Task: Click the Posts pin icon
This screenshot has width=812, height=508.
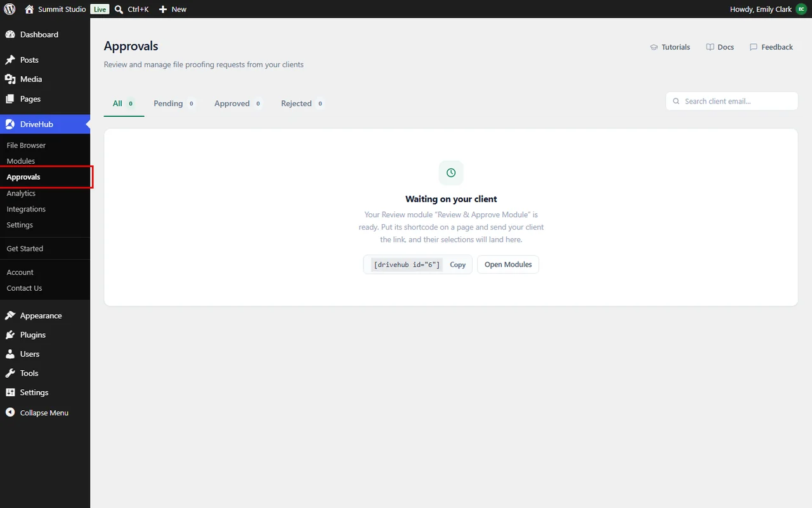Action: point(10,60)
